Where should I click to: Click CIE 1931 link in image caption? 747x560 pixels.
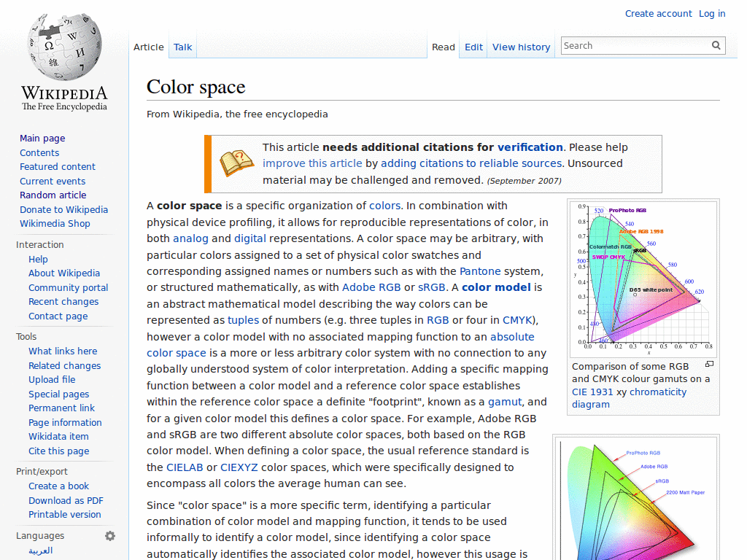pyautogui.click(x=592, y=392)
